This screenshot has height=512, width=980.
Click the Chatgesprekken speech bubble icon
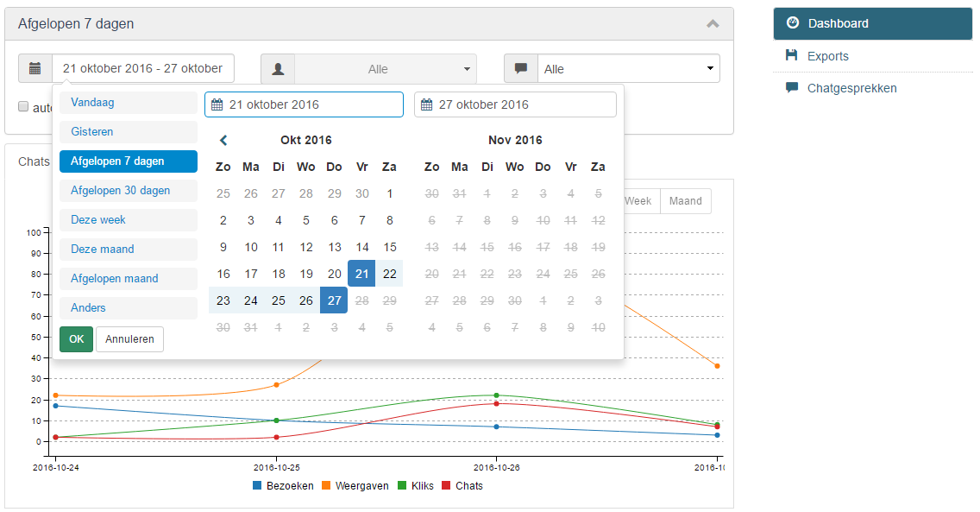pyautogui.click(x=792, y=87)
